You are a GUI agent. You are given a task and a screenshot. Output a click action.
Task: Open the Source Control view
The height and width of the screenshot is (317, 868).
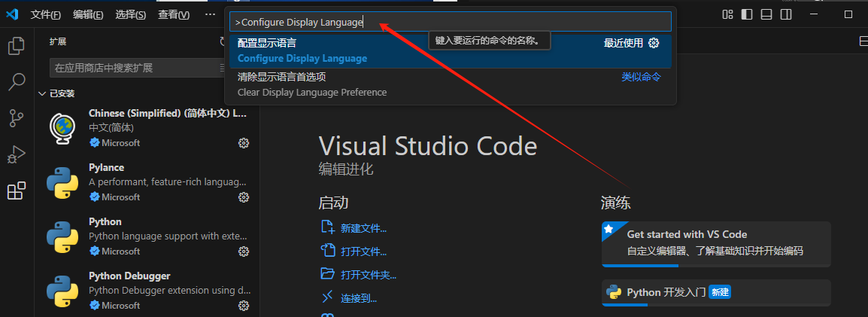tap(17, 118)
